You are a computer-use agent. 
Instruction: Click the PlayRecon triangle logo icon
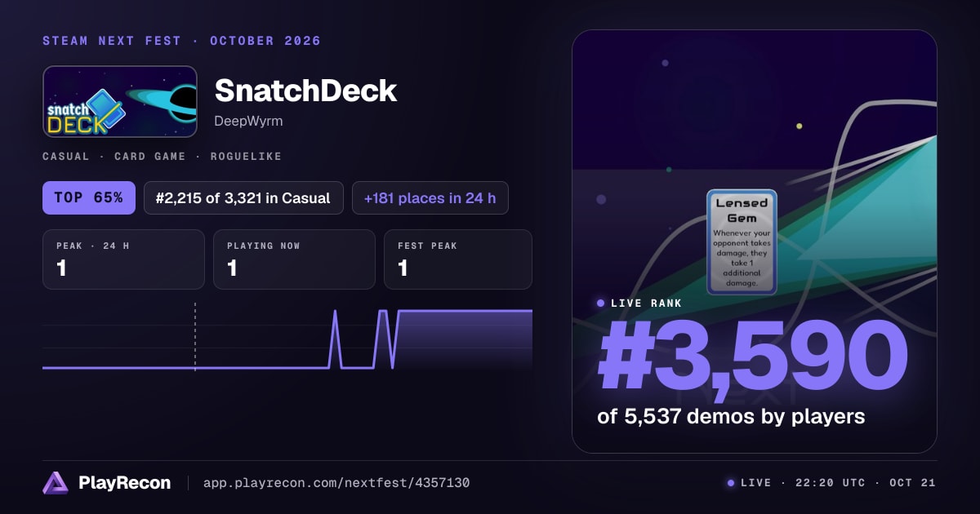click(x=56, y=483)
